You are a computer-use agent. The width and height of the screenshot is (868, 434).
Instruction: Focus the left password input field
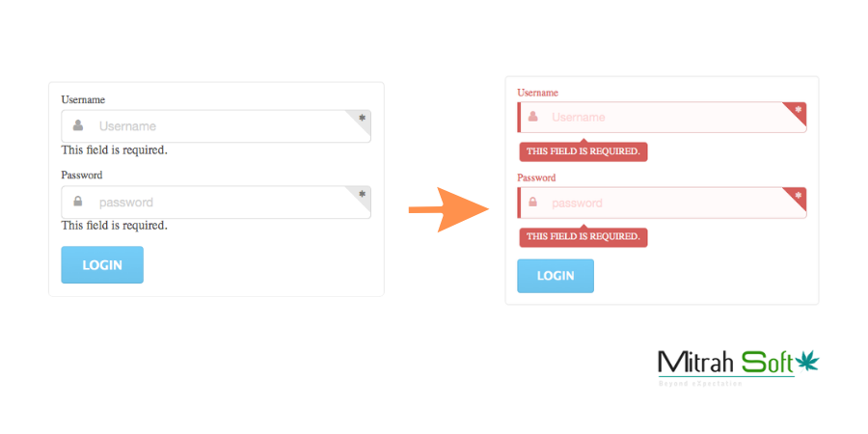tap(216, 203)
